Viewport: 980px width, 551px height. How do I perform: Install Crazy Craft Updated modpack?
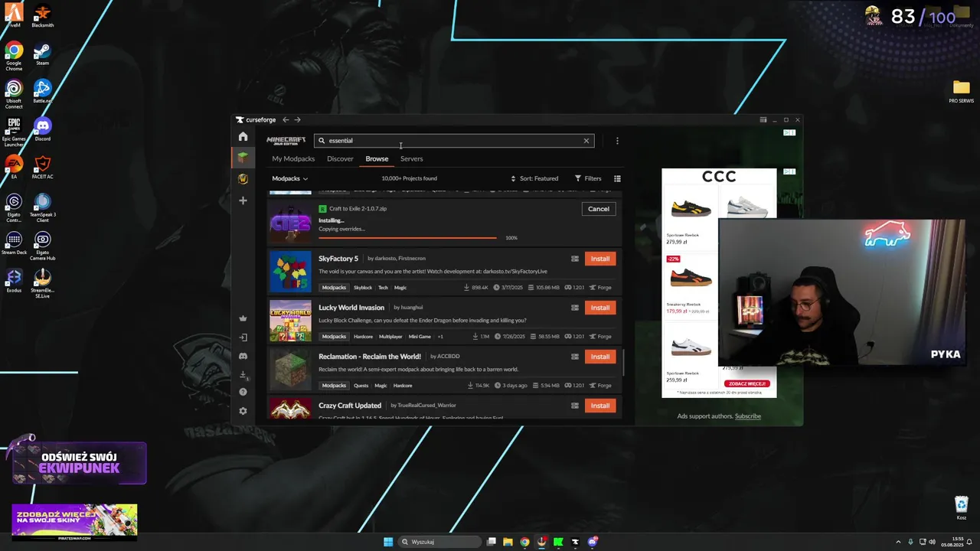coord(600,406)
